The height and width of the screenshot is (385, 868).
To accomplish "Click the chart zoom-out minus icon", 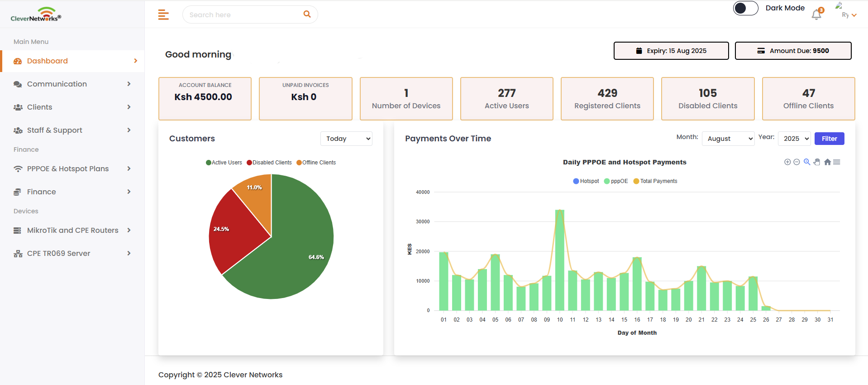I will pyautogui.click(x=796, y=162).
